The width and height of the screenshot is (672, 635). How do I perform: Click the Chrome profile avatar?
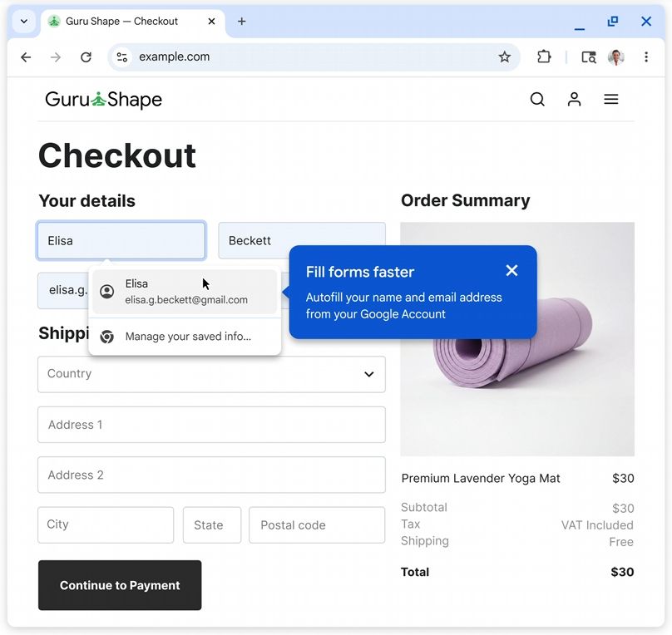coord(615,57)
